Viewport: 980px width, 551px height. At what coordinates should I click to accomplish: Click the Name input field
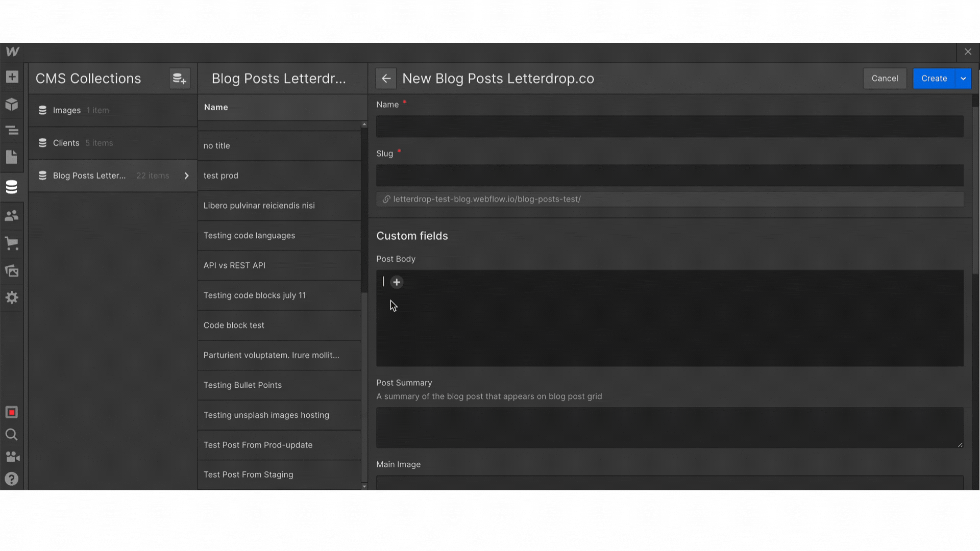click(x=669, y=127)
